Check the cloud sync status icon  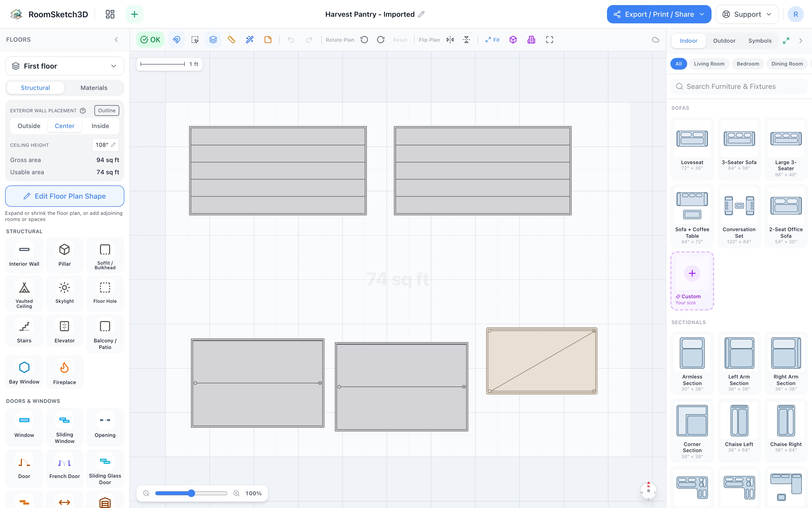pos(656,40)
